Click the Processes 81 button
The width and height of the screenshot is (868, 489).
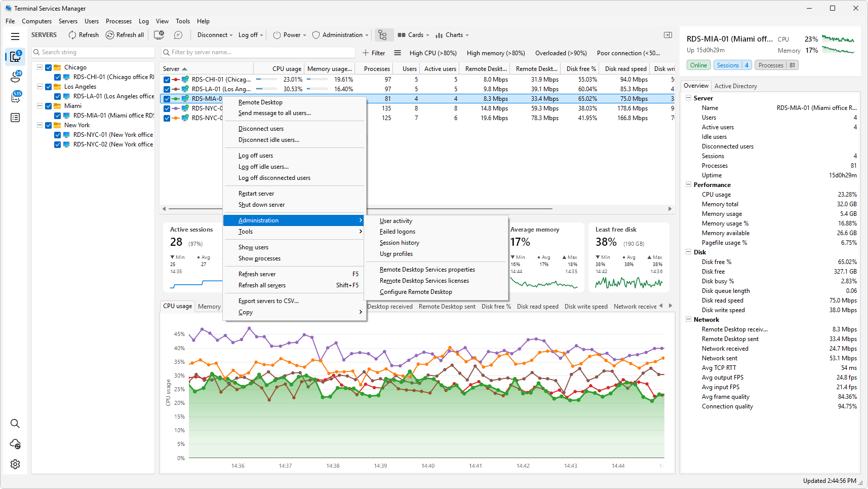pos(776,65)
